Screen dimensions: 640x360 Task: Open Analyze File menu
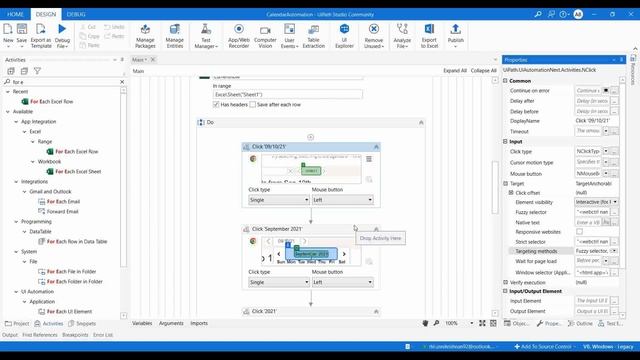(402, 36)
